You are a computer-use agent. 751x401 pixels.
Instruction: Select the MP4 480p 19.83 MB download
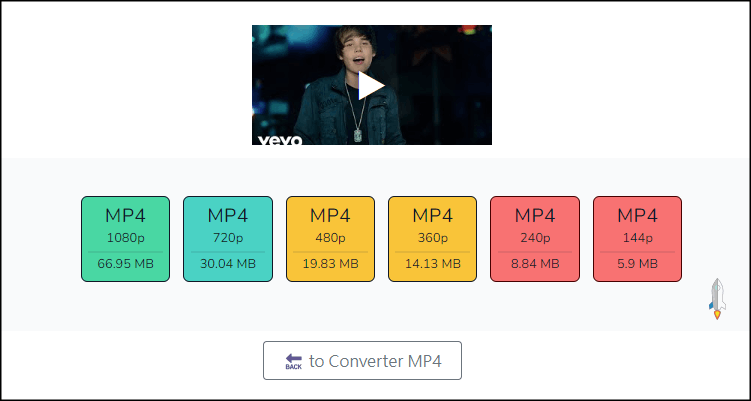click(x=330, y=239)
